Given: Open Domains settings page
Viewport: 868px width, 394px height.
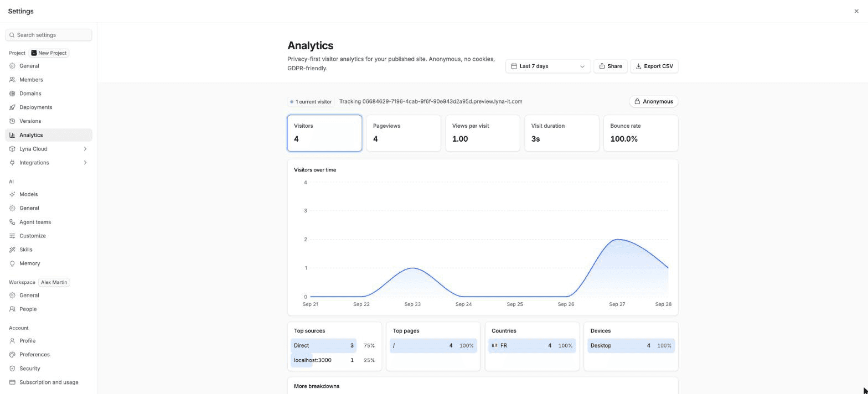Looking at the screenshot, I should 49,94.
